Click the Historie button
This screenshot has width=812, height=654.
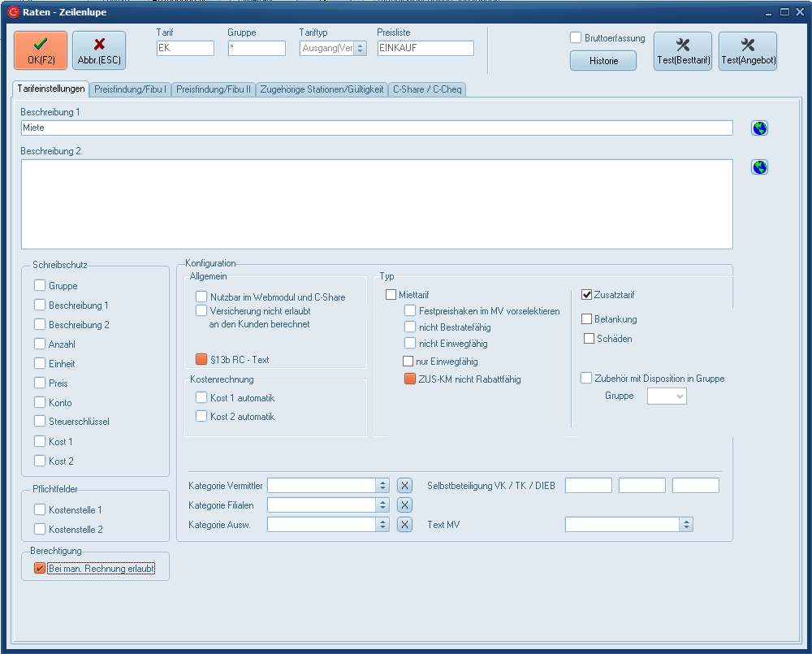tap(603, 61)
